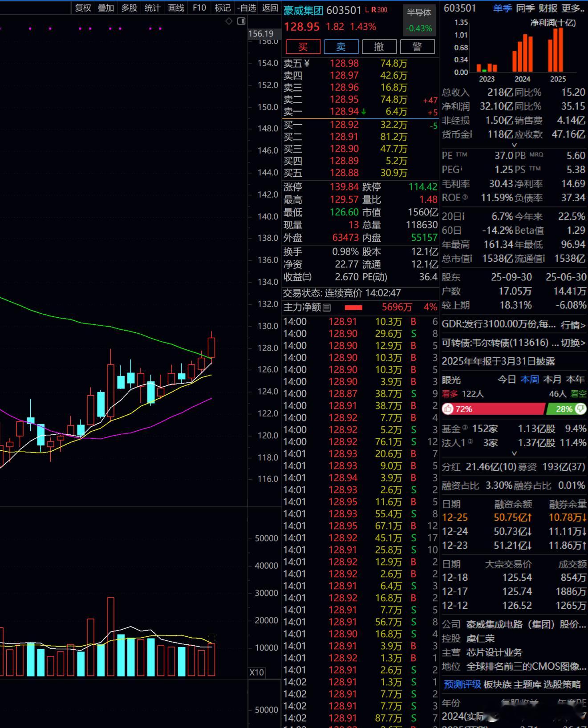This screenshot has width=588, height=728.
Task: Click the 2025年年报于3月31日披露 notice
Action: 499,361
